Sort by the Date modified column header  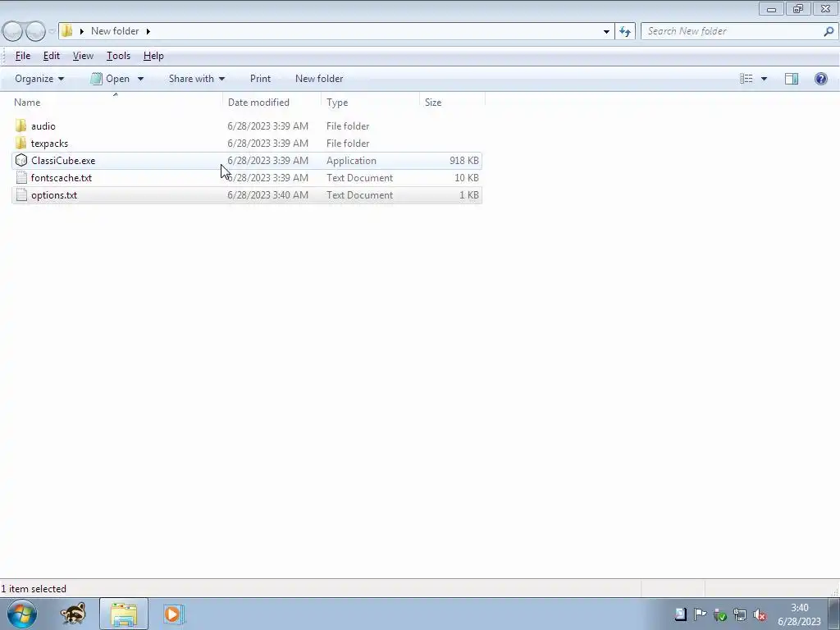(x=272, y=103)
